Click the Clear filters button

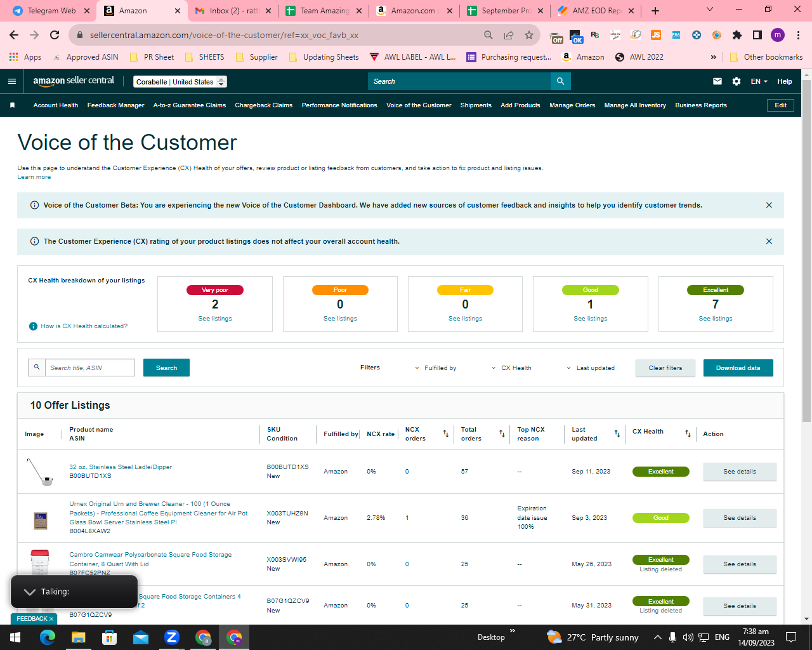(x=665, y=368)
